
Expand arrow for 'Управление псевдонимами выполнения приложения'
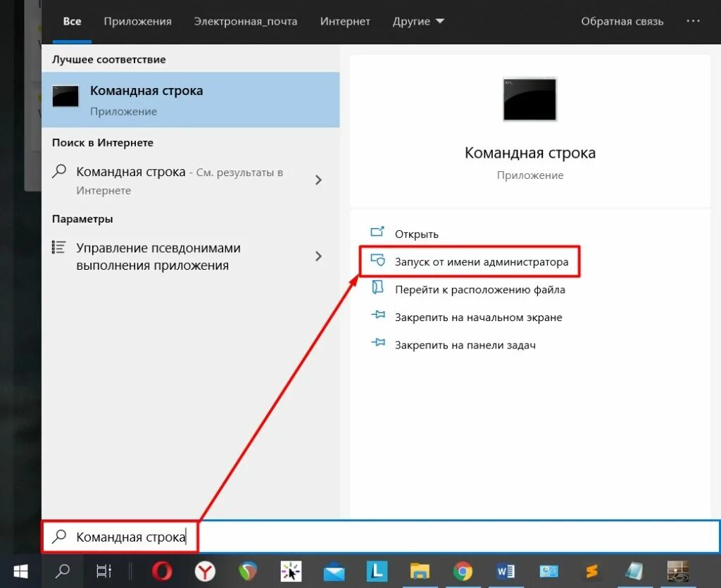(318, 256)
